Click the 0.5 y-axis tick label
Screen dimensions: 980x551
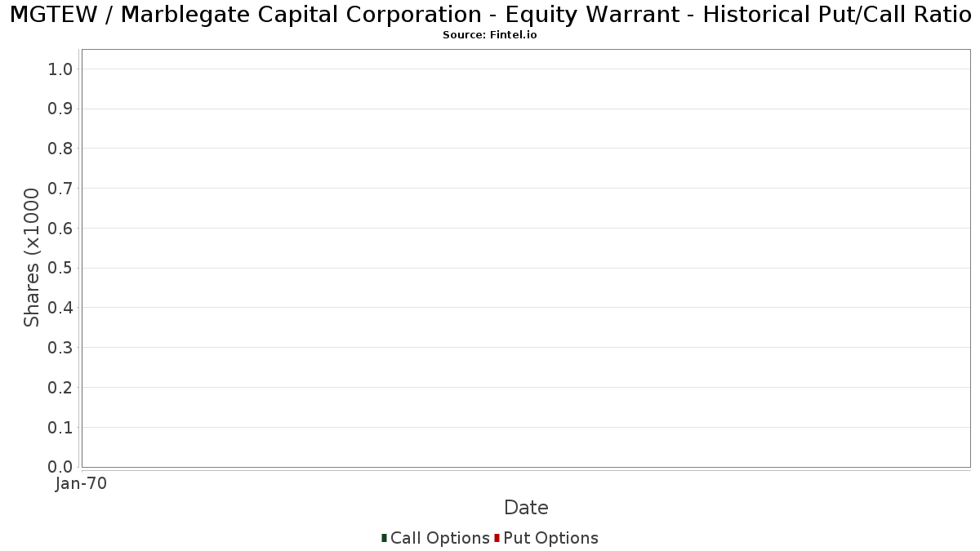click(60, 269)
